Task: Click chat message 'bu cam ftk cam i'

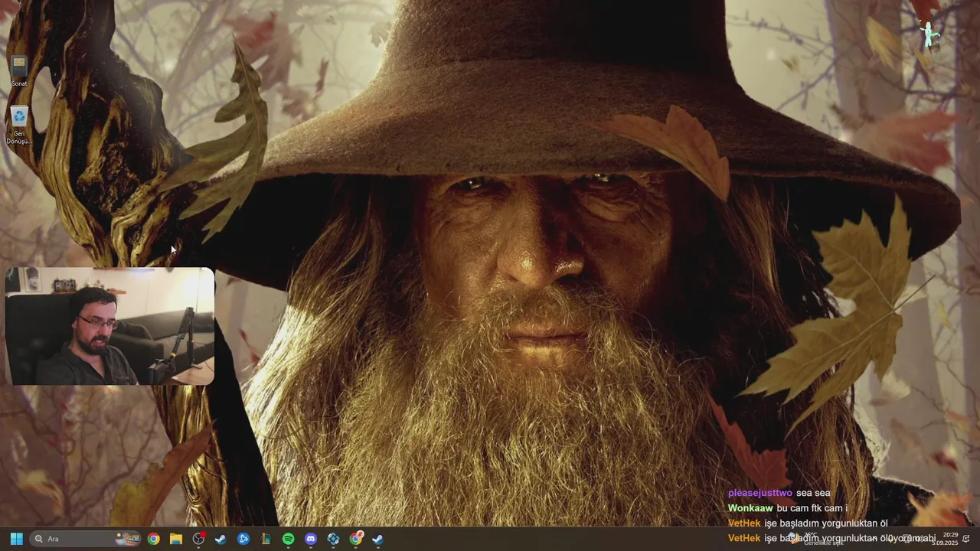Action: click(812, 508)
